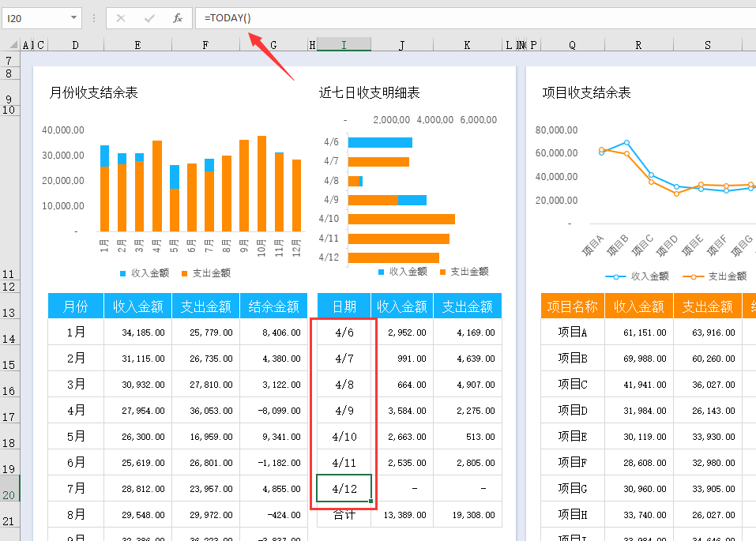
Task: Click the 项目名称 header cell
Action: click(x=572, y=306)
